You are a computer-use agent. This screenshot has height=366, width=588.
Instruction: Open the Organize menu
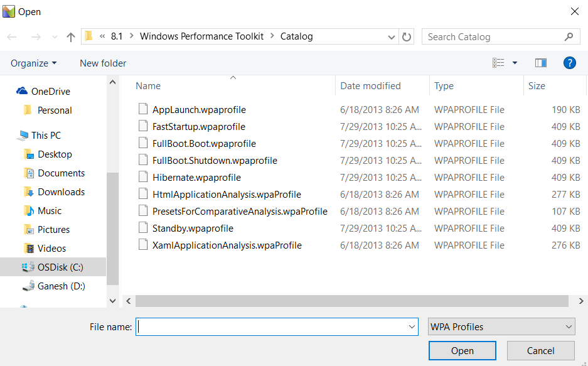tap(33, 63)
